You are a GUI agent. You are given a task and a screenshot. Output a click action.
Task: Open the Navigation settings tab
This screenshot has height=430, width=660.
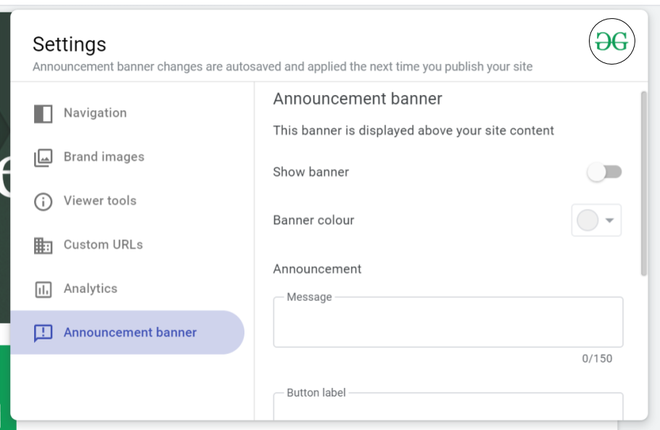95,113
